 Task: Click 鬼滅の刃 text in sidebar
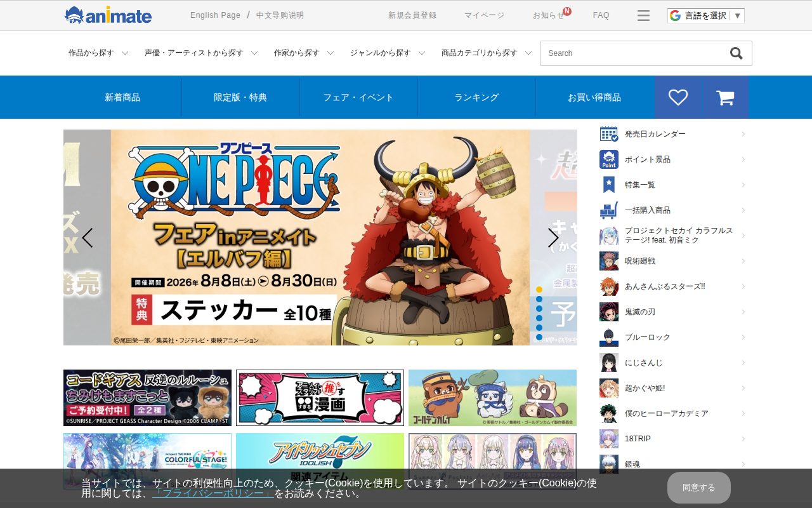[x=640, y=312]
